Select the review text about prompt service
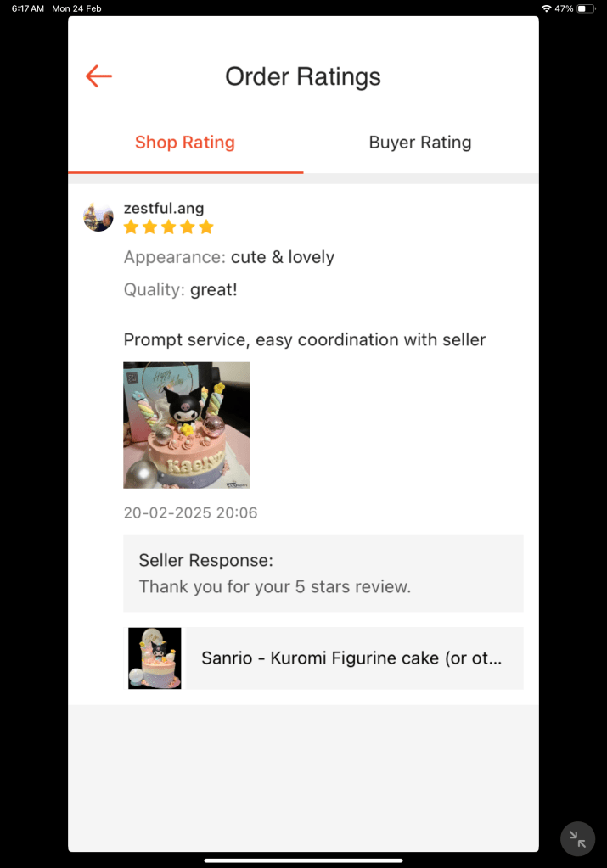 (305, 339)
